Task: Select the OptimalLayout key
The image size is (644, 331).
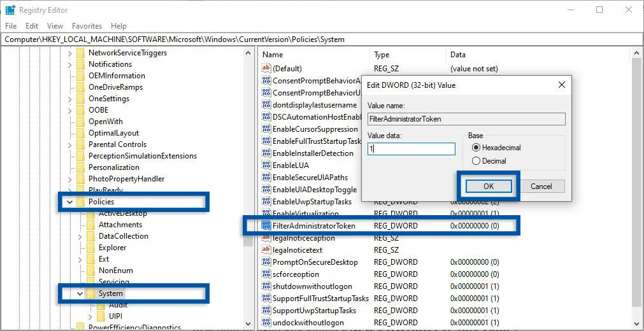Action: coord(114,133)
